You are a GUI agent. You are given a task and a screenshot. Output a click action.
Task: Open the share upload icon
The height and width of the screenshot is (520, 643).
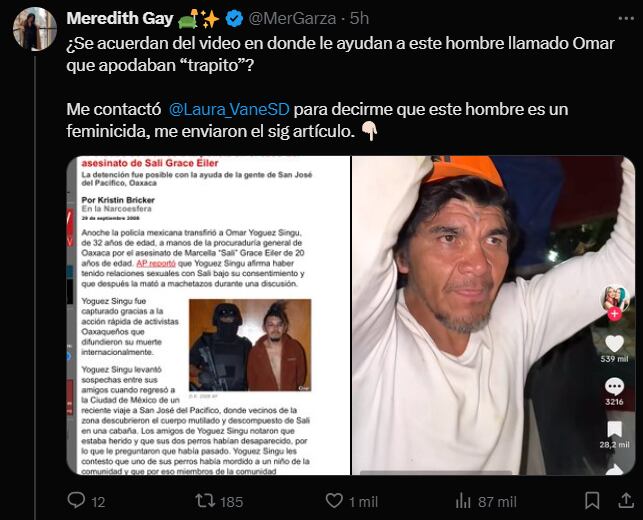(x=626, y=501)
